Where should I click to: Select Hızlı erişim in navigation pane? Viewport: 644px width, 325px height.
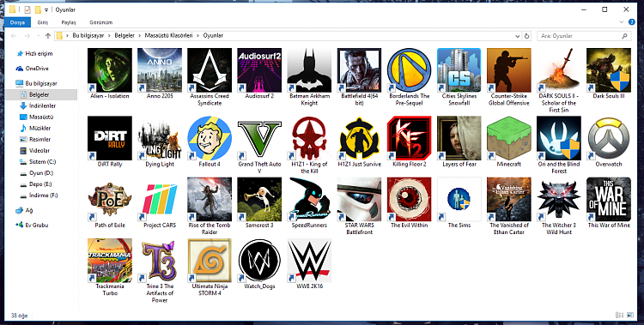[39, 54]
